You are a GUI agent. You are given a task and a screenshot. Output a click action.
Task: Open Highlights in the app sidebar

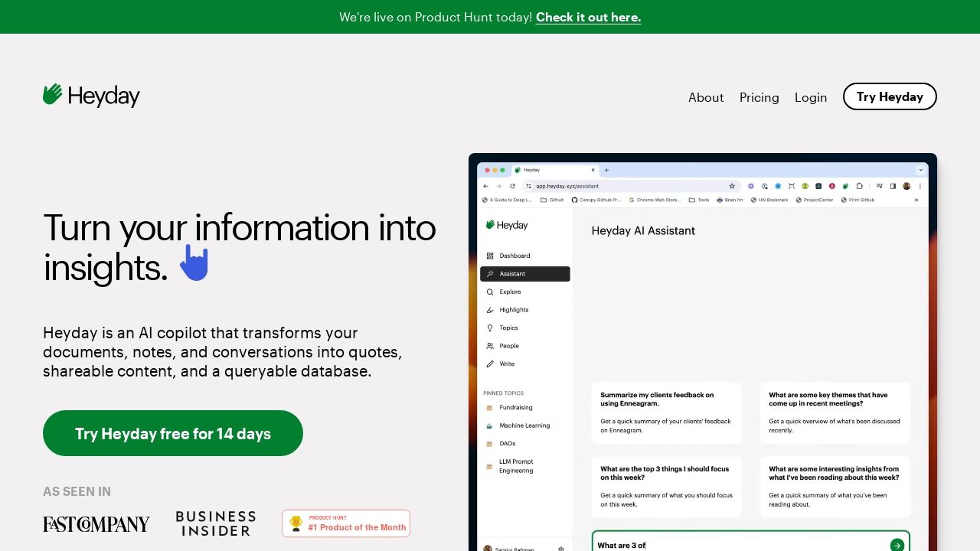(525, 310)
